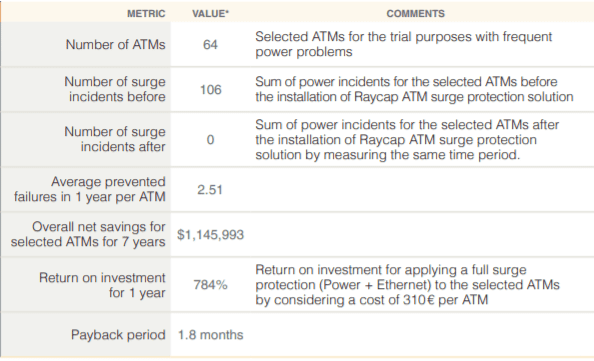Select the Number of ATMs label

[116, 44]
